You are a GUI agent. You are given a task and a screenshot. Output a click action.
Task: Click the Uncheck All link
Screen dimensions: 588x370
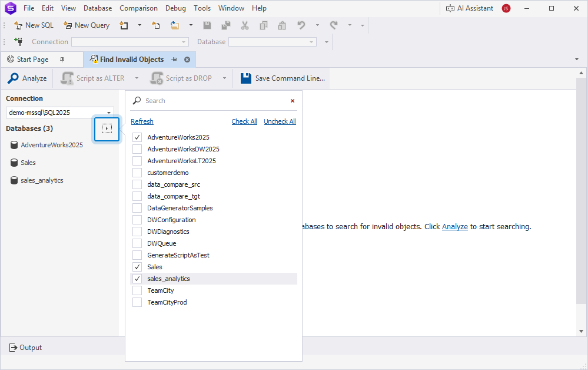[x=280, y=121]
